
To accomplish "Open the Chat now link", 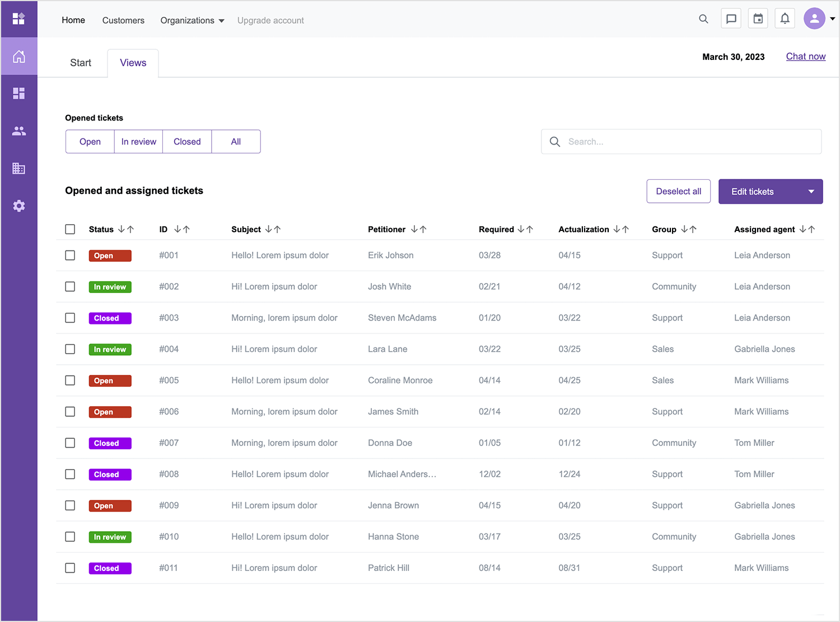I will (x=806, y=57).
